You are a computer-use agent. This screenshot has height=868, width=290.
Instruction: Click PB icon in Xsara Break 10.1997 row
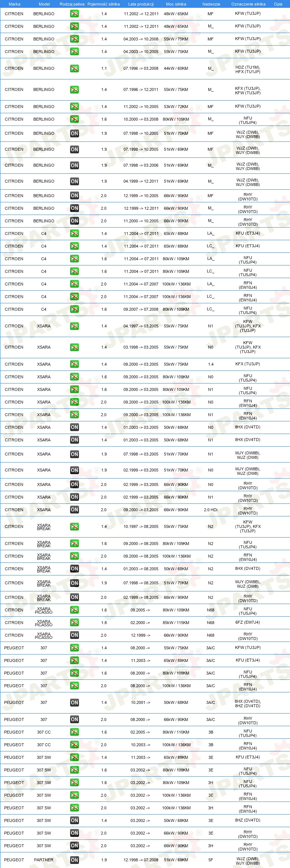click(x=74, y=527)
